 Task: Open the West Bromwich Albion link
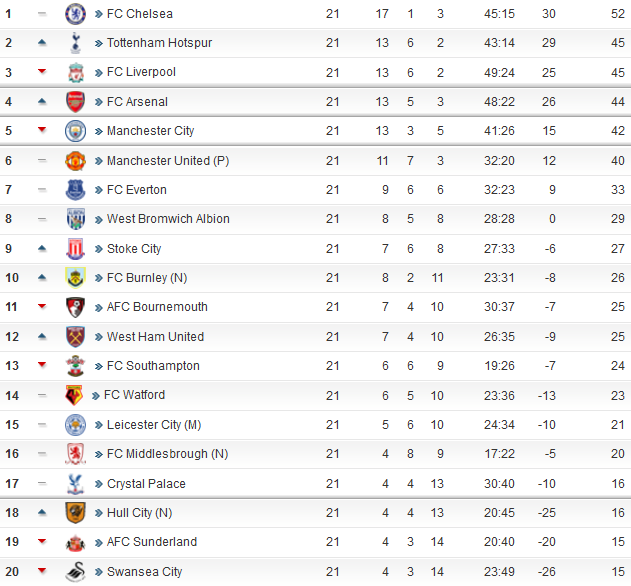tap(168, 219)
